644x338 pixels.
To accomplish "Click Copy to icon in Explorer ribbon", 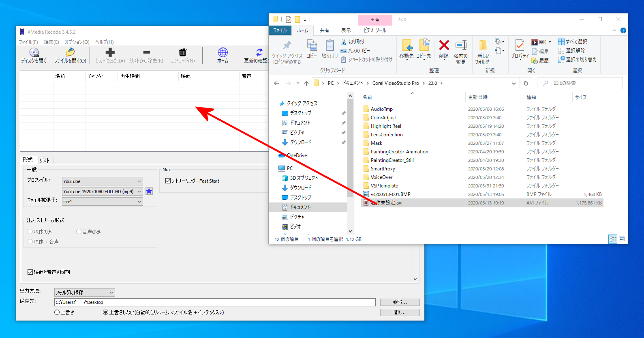I will pos(424,50).
